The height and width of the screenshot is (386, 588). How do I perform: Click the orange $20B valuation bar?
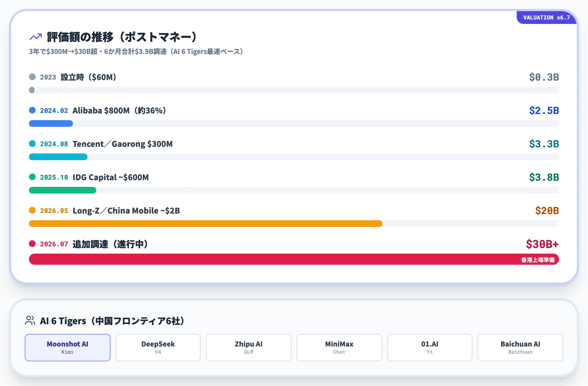pos(206,224)
